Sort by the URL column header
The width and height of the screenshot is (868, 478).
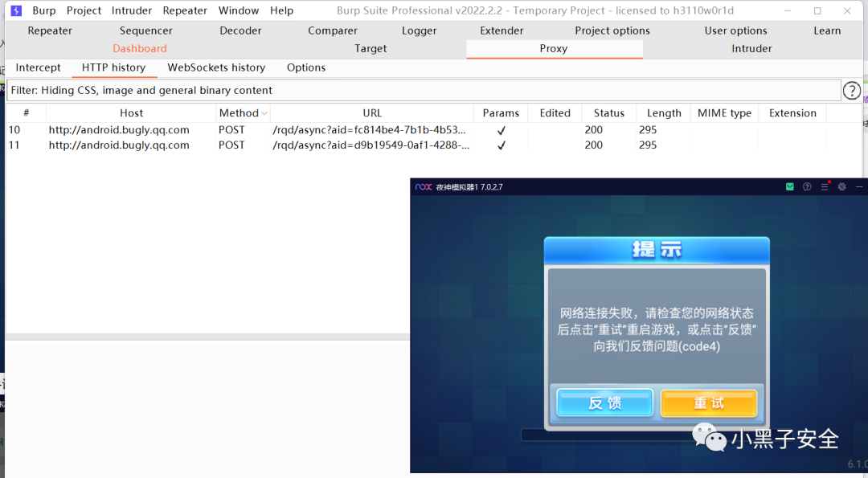372,112
